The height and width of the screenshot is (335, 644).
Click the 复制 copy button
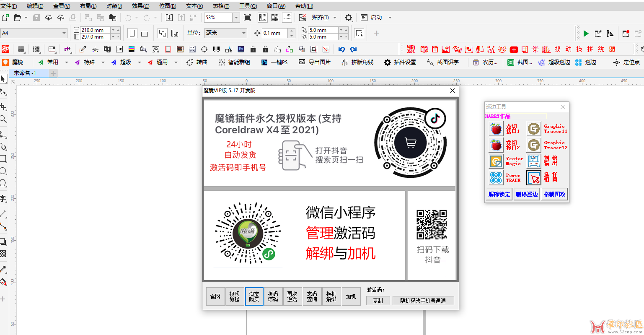pyautogui.click(x=378, y=301)
